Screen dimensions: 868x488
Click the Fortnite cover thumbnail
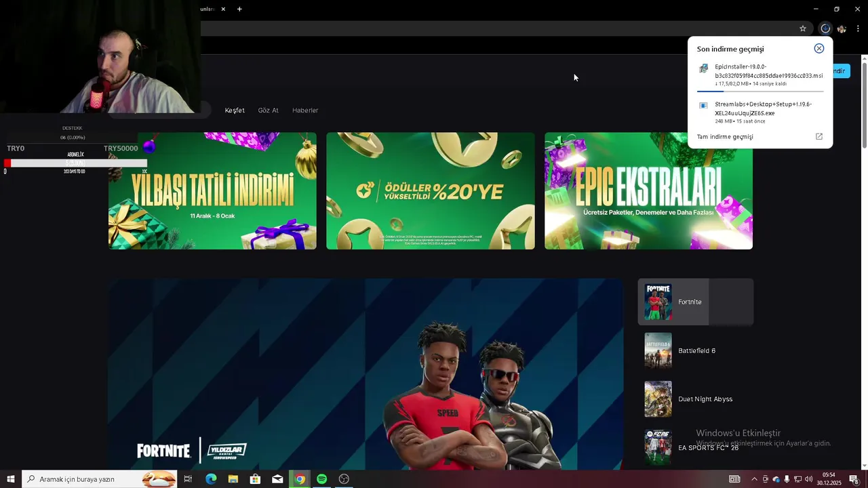click(658, 302)
